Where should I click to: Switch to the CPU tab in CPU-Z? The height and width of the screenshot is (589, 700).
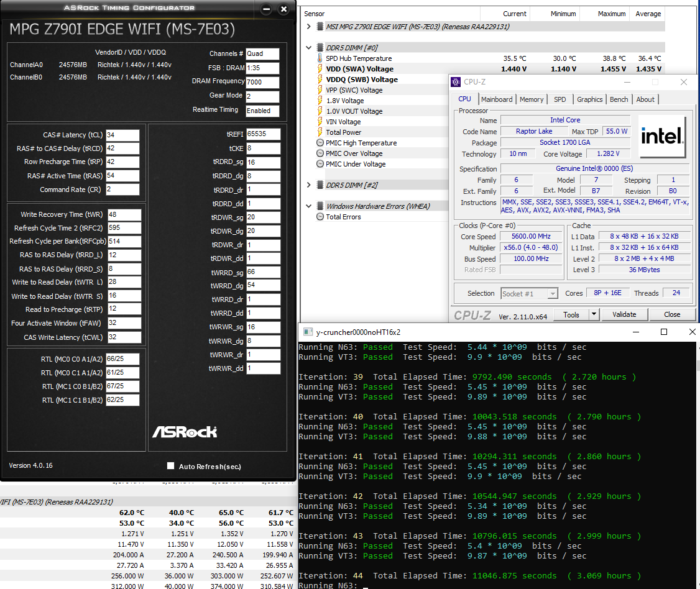[x=465, y=99]
